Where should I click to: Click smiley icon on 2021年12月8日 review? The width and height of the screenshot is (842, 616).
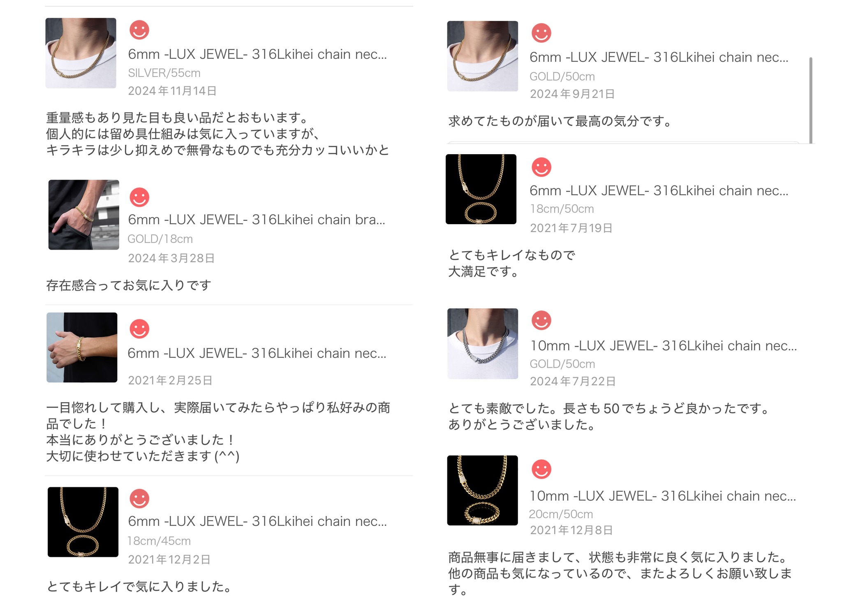pos(541,469)
